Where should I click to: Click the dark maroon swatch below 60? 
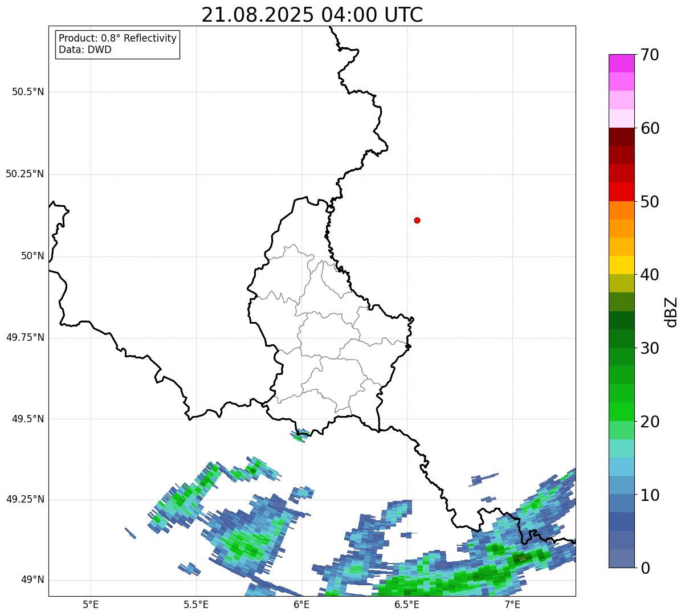(x=621, y=137)
